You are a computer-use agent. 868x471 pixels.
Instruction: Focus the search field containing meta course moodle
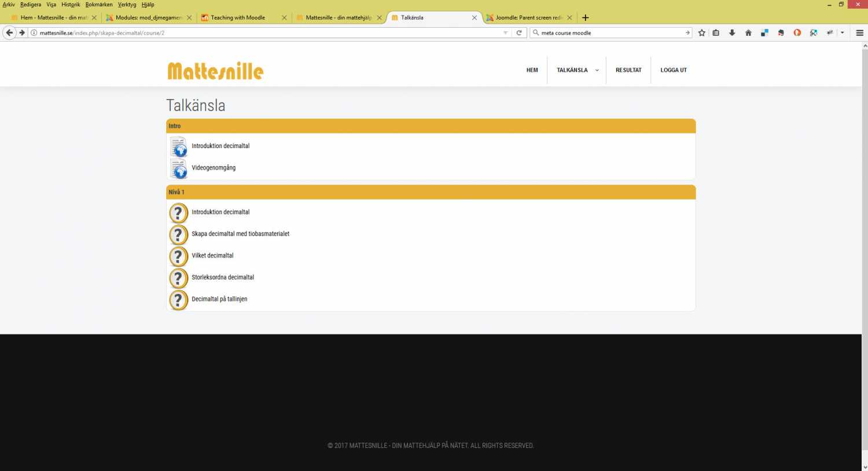tap(611, 33)
